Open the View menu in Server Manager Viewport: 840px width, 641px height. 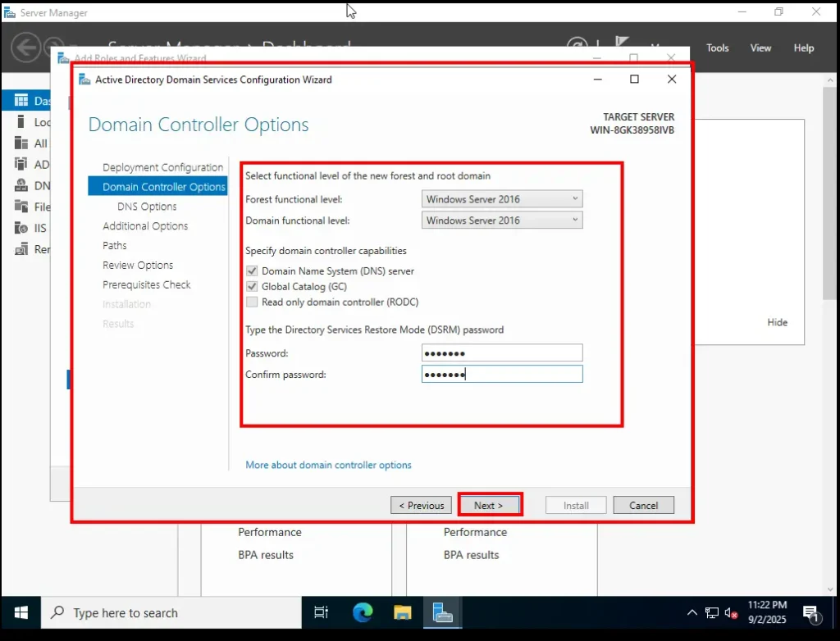pyautogui.click(x=760, y=48)
